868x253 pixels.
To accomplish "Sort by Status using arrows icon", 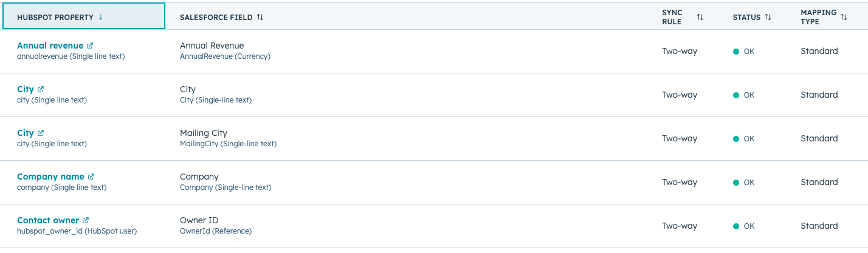I will point(768,17).
